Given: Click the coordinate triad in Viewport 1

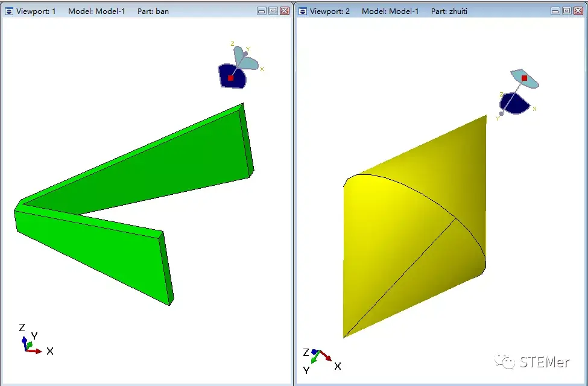Looking at the screenshot, I should point(36,339).
